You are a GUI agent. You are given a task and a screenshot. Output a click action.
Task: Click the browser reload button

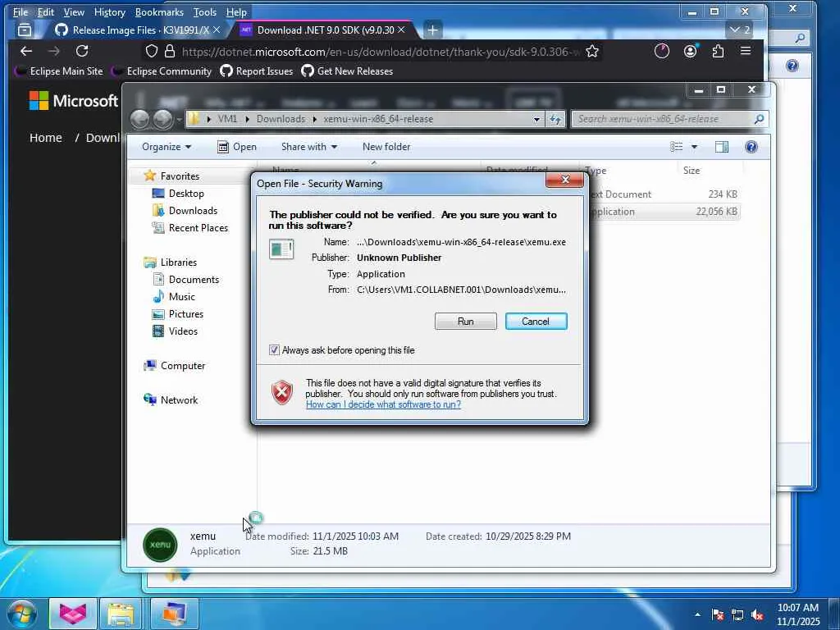(x=81, y=51)
